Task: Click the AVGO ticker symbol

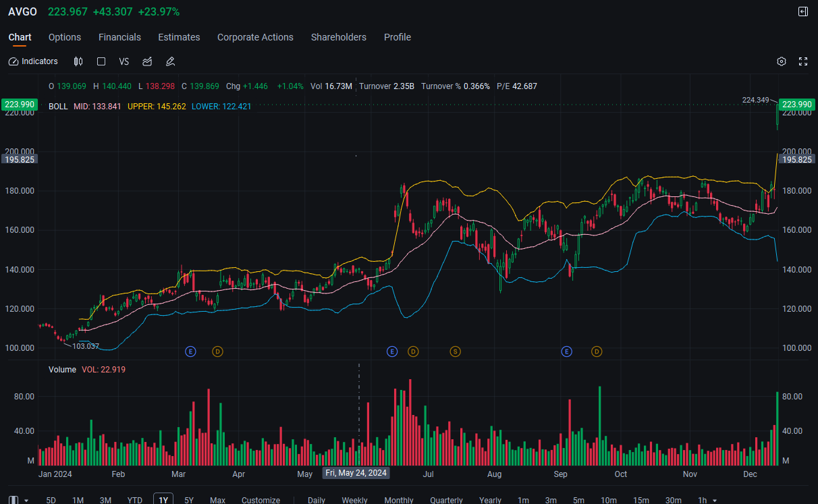Action: (22, 12)
